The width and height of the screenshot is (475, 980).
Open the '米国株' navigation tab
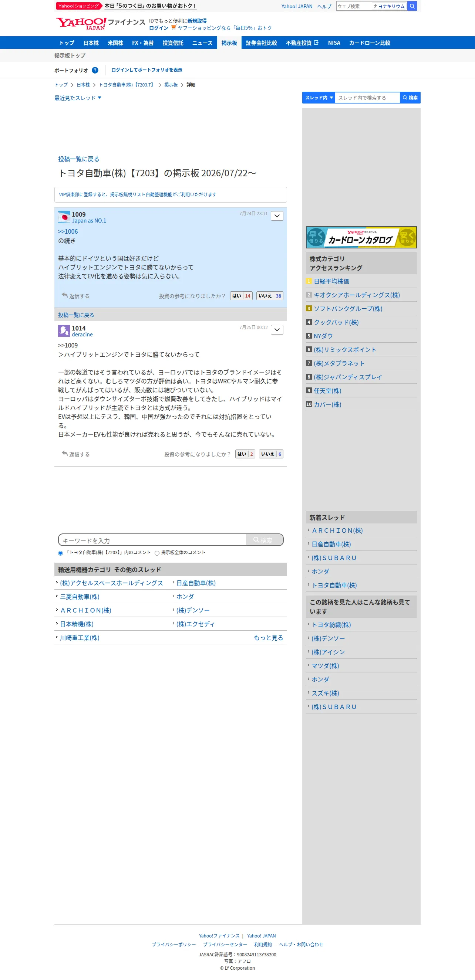tap(115, 43)
